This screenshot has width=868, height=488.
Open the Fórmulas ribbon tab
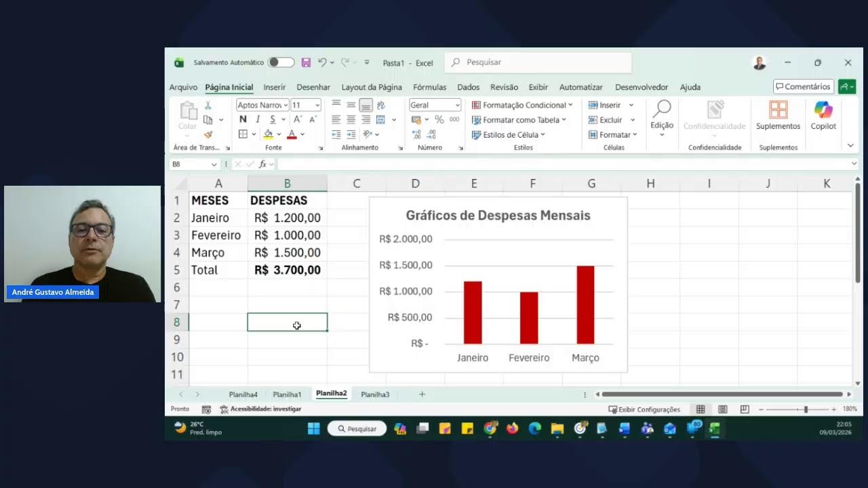pos(430,87)
